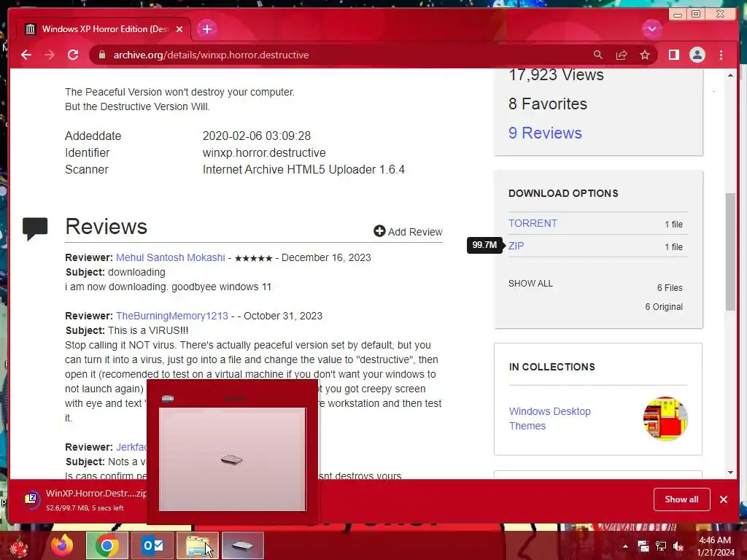Screen dimensions: 747x560
Task: Open Chrome profile avatar menu
Action: coord(697,55)
